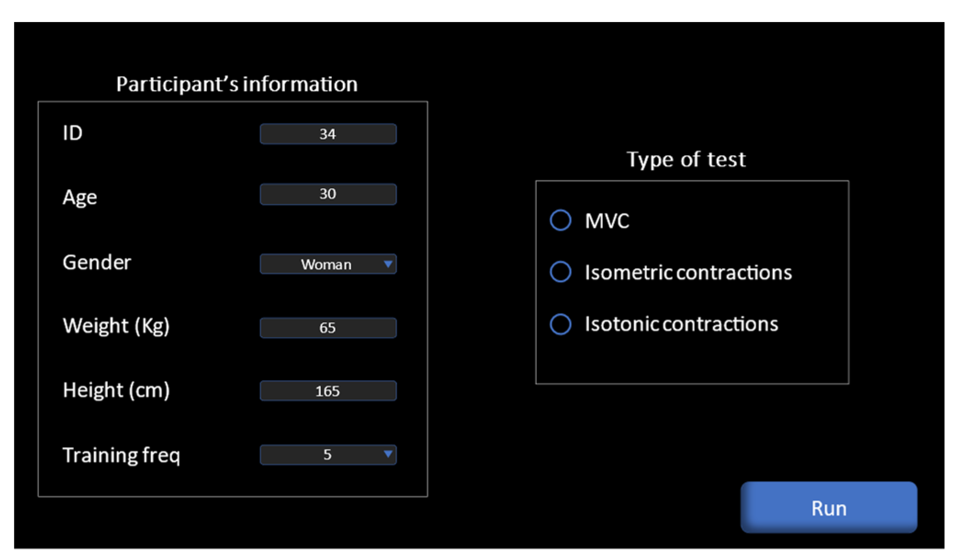This screenshot has height=560, width=959.
Task: Click the Height (cm) input field
Action: point(328,391)
